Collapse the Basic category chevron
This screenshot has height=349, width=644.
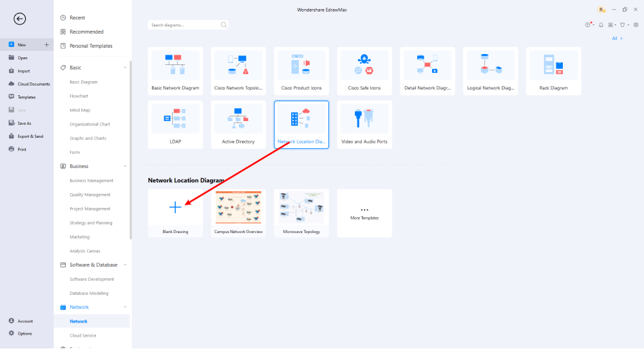coord(125,68)
